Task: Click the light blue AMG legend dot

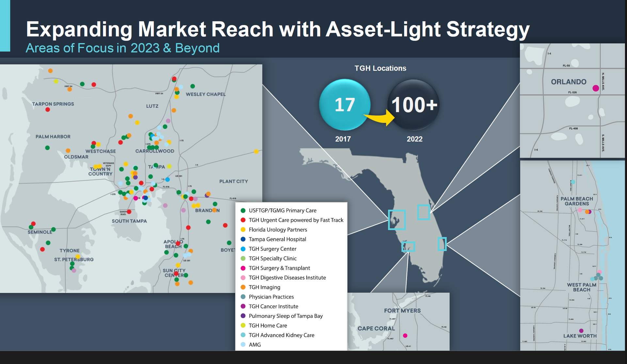Action: (x=243, y=345)
